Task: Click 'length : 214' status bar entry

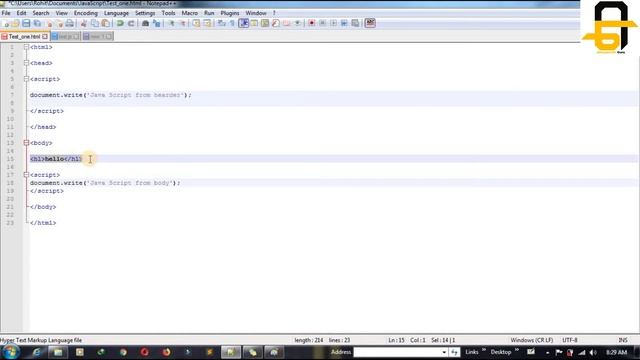Action: coord(309,340)
